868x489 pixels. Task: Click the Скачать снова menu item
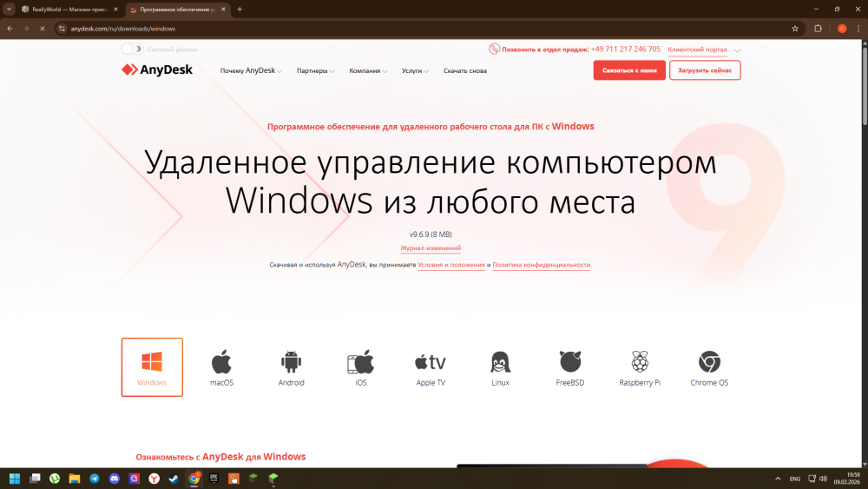[x=465, y=71]
